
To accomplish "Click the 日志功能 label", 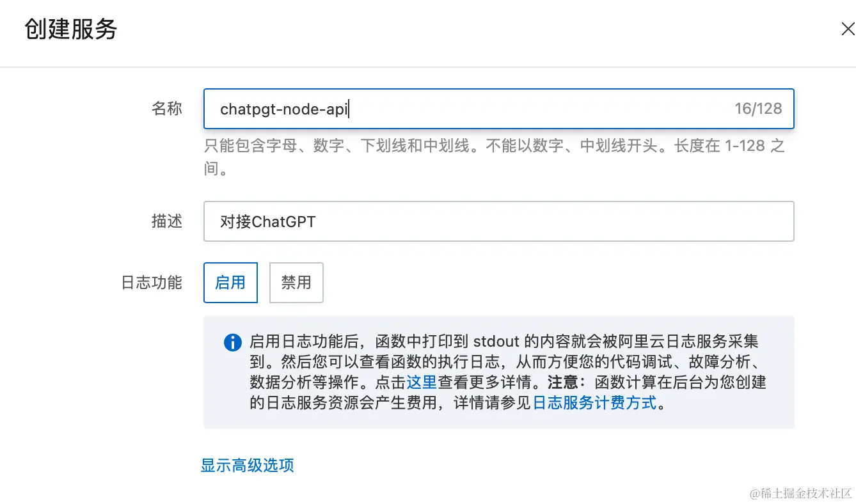I will pyautogui.click(x=151, y=283).
